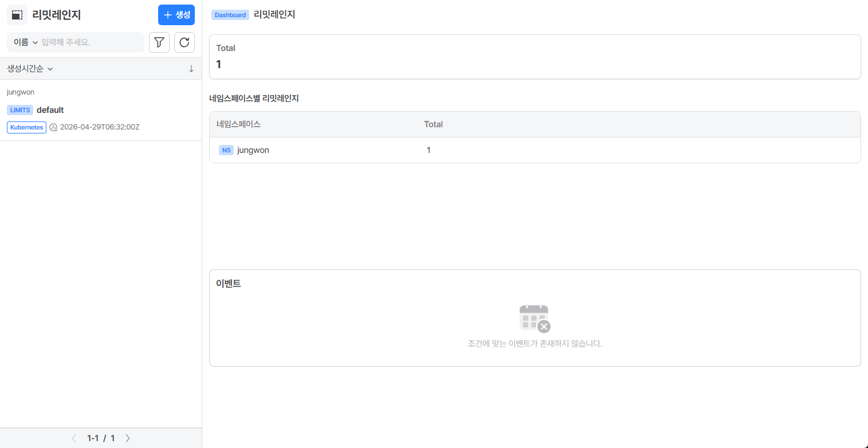Open the 이름 search field dropdown
The image size is (868, 448).
click(x=26, y=42)
